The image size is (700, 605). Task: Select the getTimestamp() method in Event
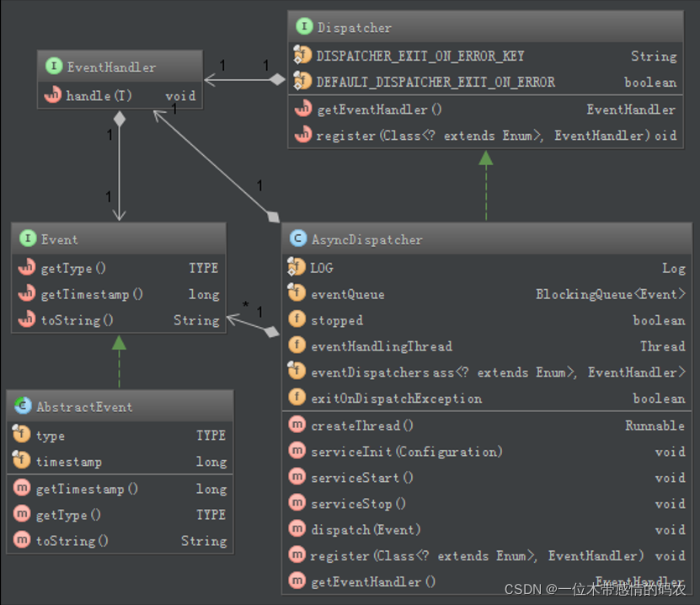point(92,294)
